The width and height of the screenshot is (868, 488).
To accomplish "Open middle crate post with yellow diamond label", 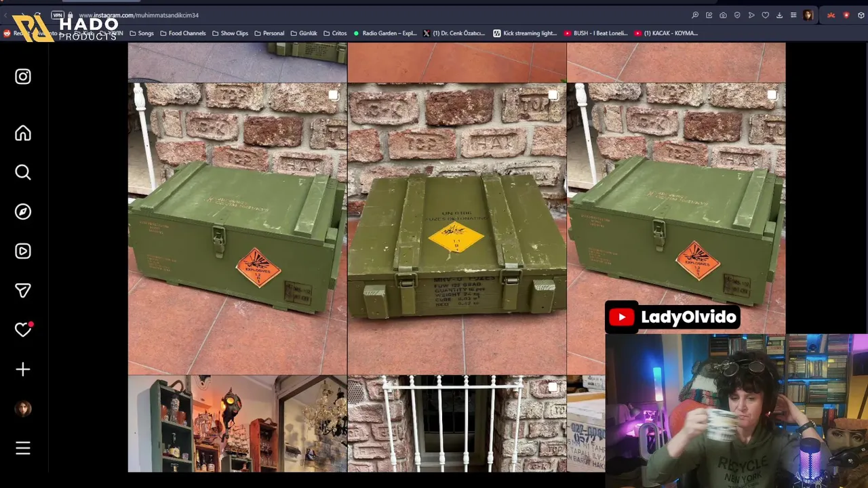I will tap(457, 229).
